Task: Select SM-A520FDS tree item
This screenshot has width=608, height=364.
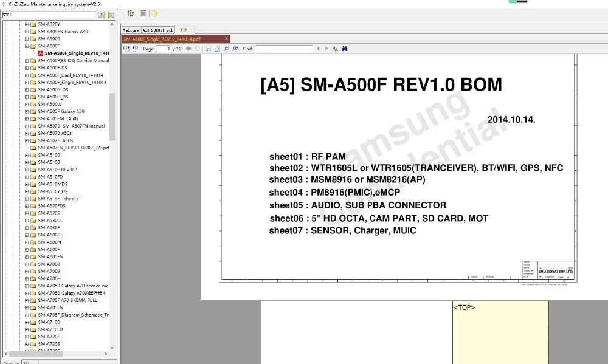Action: (x=52, y=206)
